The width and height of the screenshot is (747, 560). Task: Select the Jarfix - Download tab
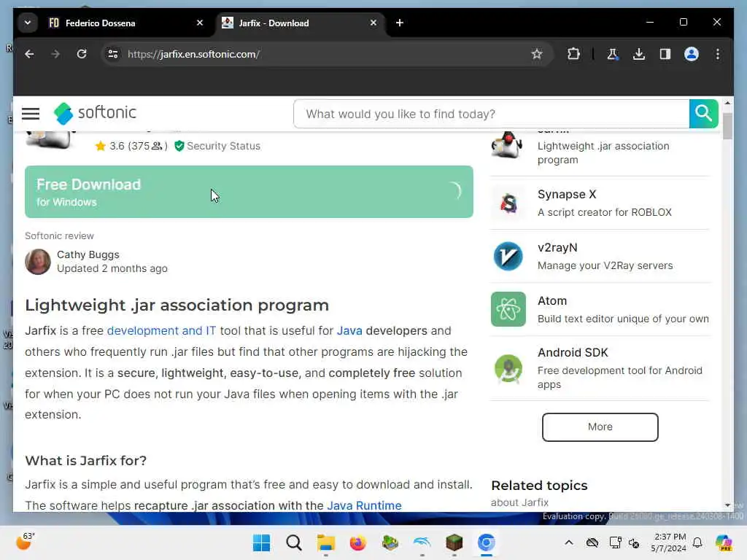(x=300, y=23)
